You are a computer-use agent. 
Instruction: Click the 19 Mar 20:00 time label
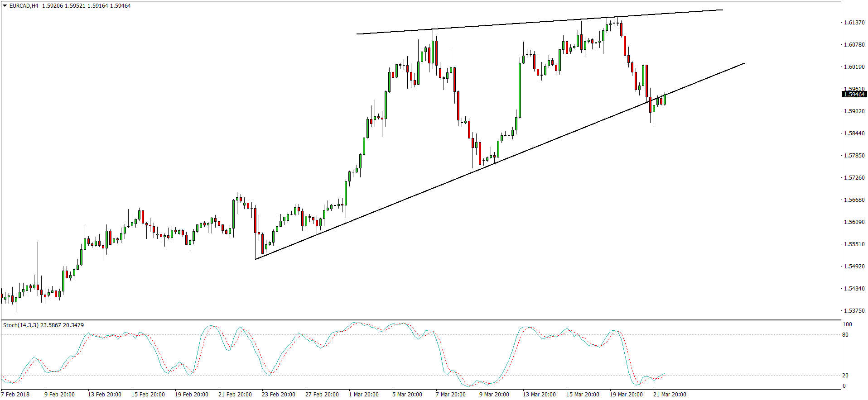[626, 394]
